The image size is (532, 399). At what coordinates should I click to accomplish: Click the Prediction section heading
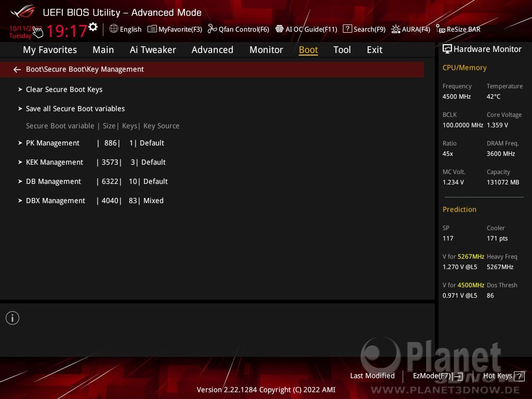point(459,210)
